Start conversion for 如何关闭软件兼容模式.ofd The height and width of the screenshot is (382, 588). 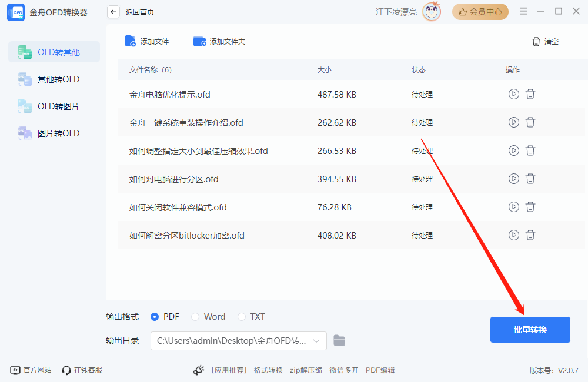(514, 206)
